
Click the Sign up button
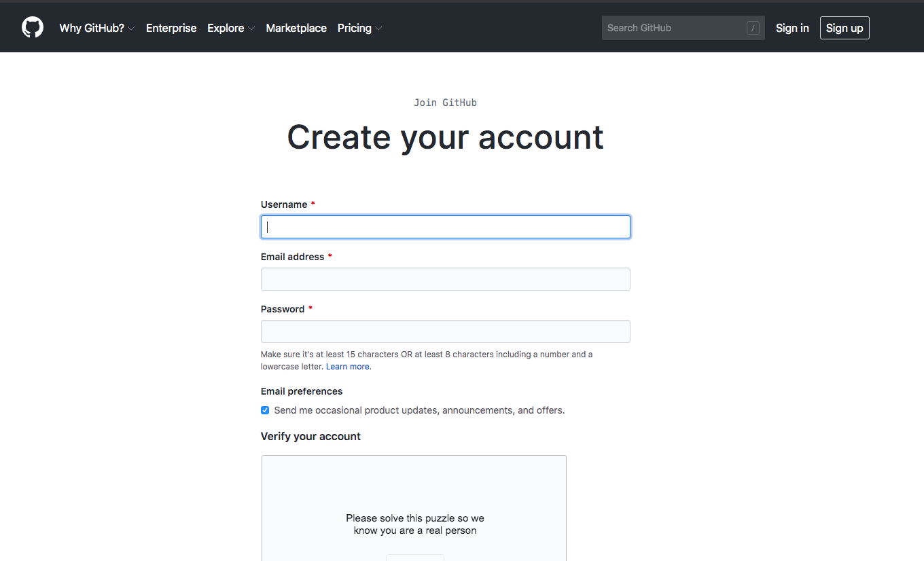(x=845, y=28)
